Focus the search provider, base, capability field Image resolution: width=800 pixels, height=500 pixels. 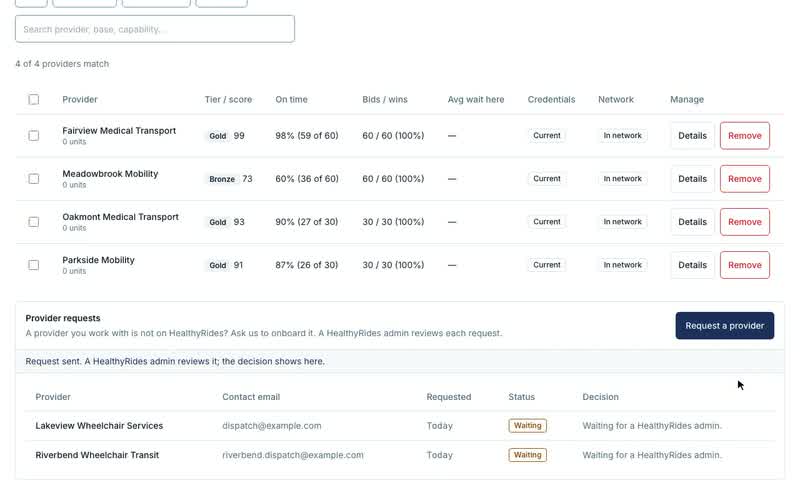tap(155, 29)
